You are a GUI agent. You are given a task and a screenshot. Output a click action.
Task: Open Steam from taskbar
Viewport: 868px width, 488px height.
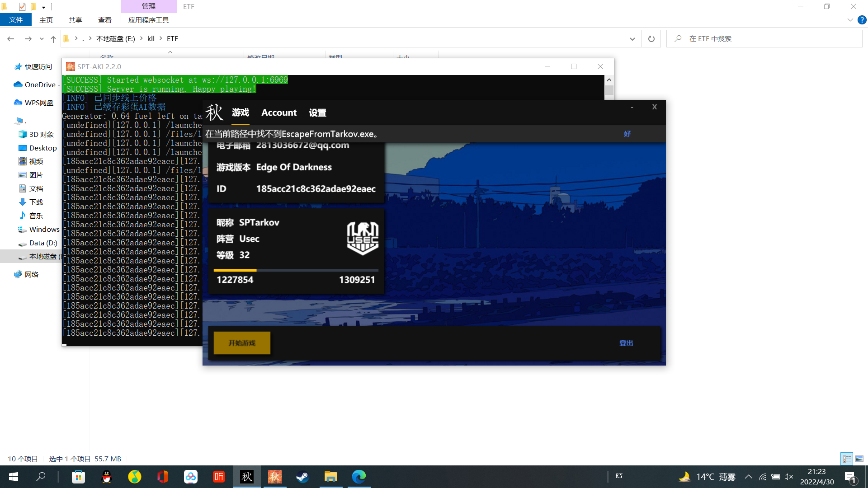(302, 477)
